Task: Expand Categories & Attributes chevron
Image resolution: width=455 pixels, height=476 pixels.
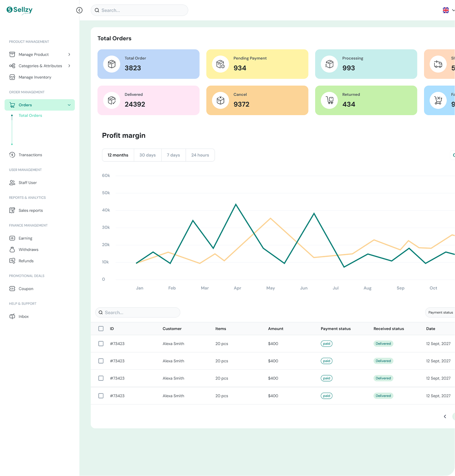Action: tap(69, 66)
